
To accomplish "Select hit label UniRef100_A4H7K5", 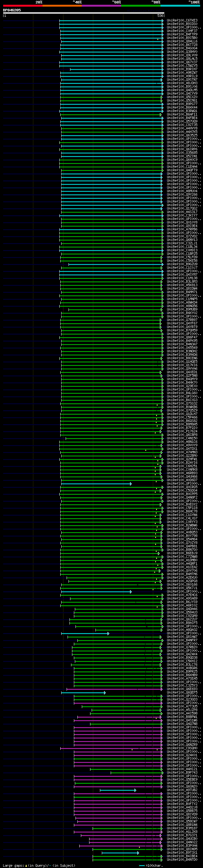I will coord(182,132).
